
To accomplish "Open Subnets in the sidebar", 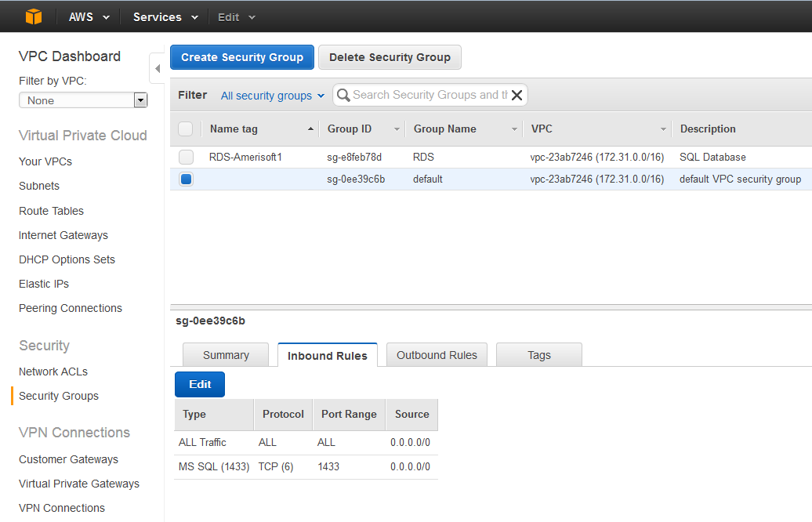I will 39,186.
